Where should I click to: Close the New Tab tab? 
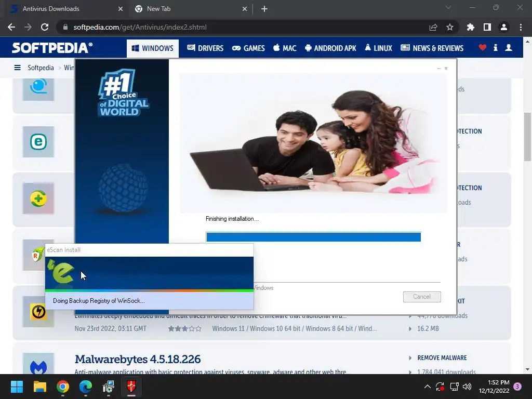click(x=245, y=9)
